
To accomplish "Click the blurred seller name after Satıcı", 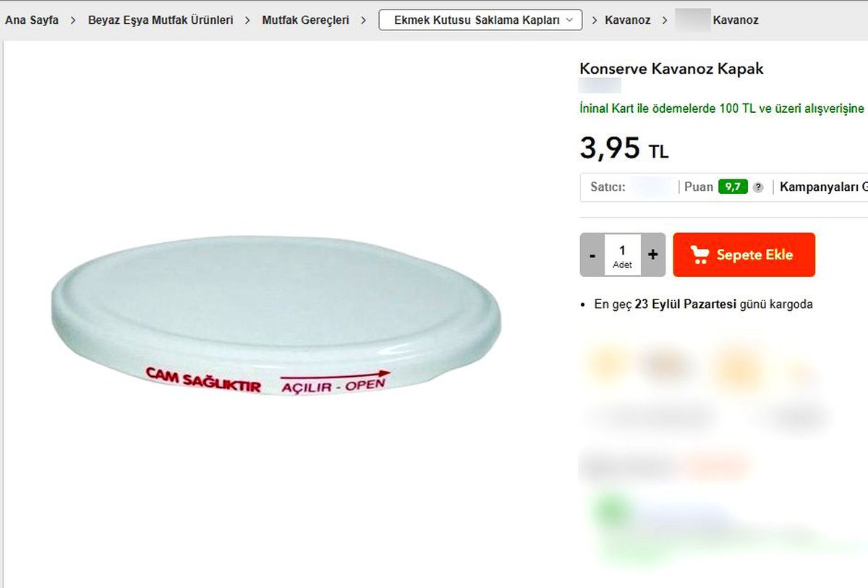I will (x=653, y=187).
